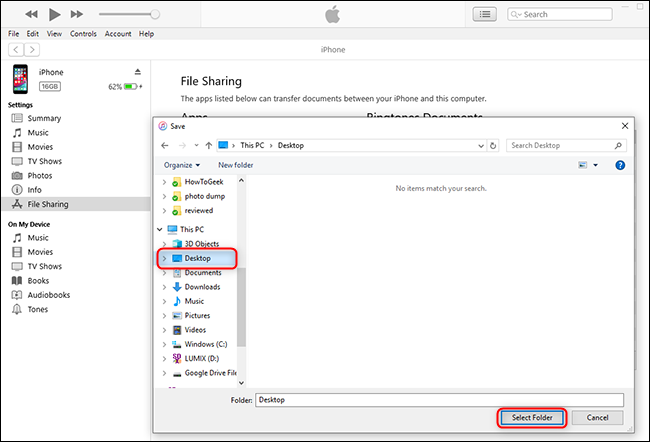Collapse the This PC tree node
Image resolution: width=650 pixels, height=442 pixels.
(160, 230)
